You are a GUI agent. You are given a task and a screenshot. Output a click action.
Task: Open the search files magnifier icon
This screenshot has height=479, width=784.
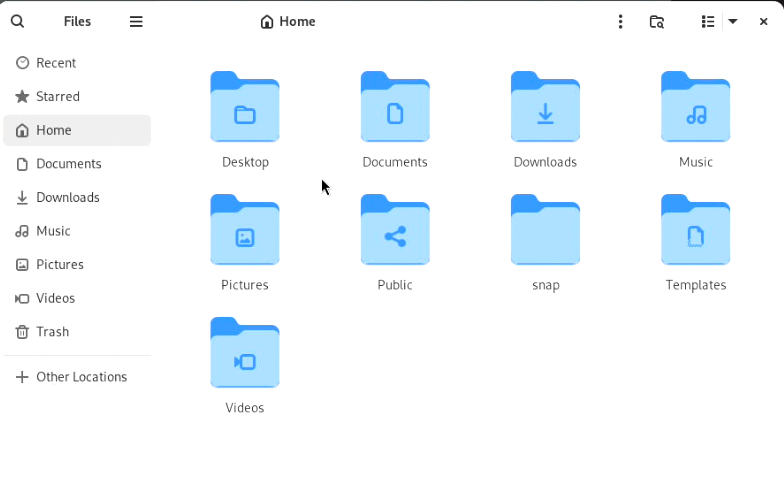point(17,21)
